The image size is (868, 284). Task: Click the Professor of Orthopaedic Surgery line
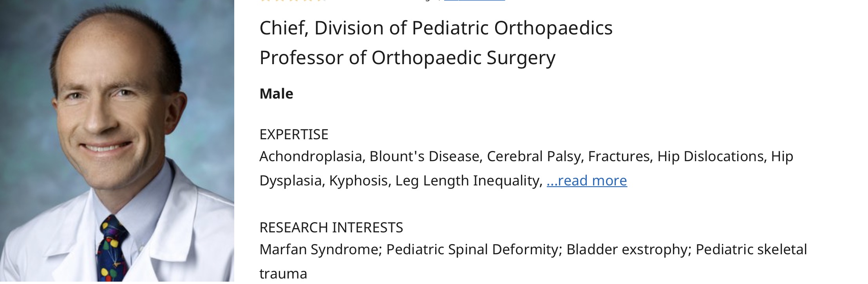click(x=407, y=58)
